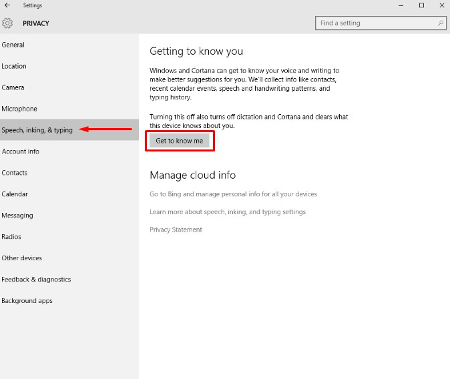Open Camera privacy page
The image size is (450, 379).
(69, 87)
